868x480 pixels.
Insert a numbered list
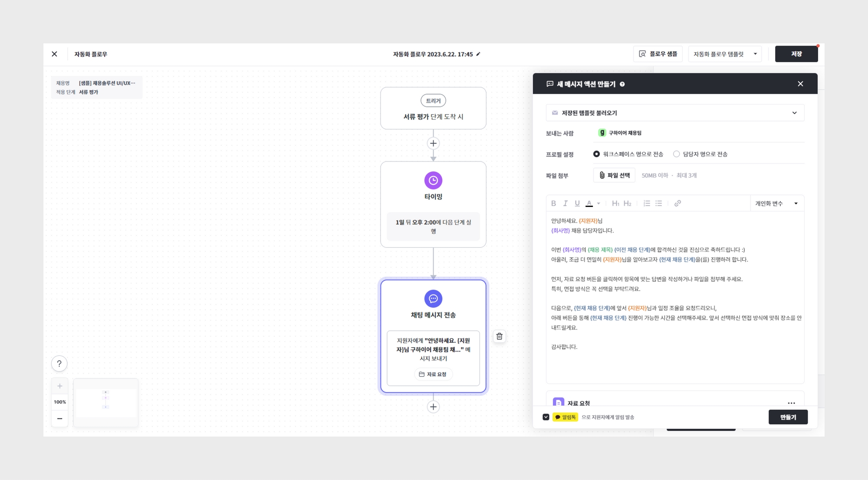[x=647, y=203]
